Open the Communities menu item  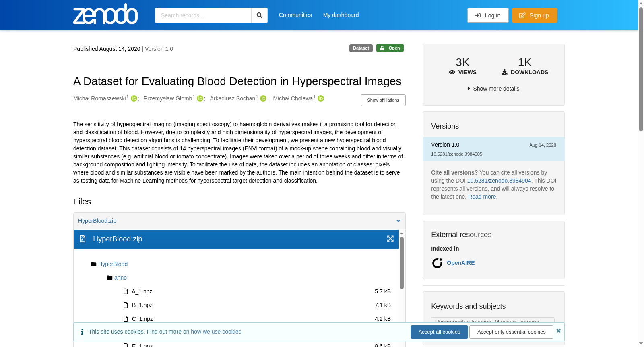coord(295,15)
